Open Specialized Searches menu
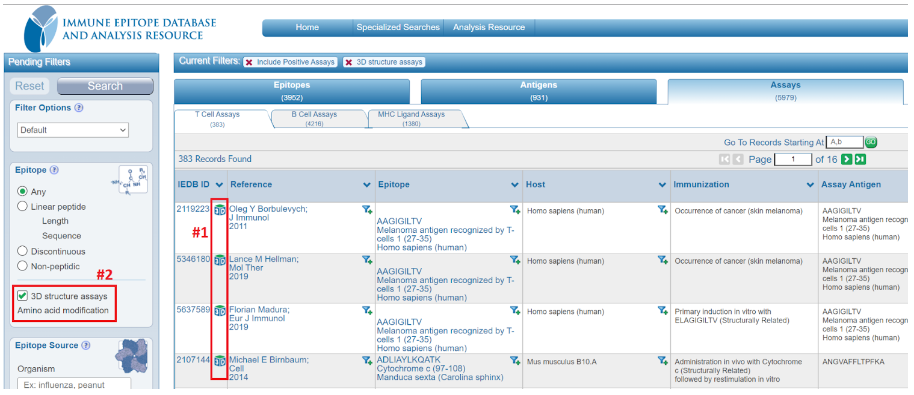The image size is (914, 395). click(398, 27)
